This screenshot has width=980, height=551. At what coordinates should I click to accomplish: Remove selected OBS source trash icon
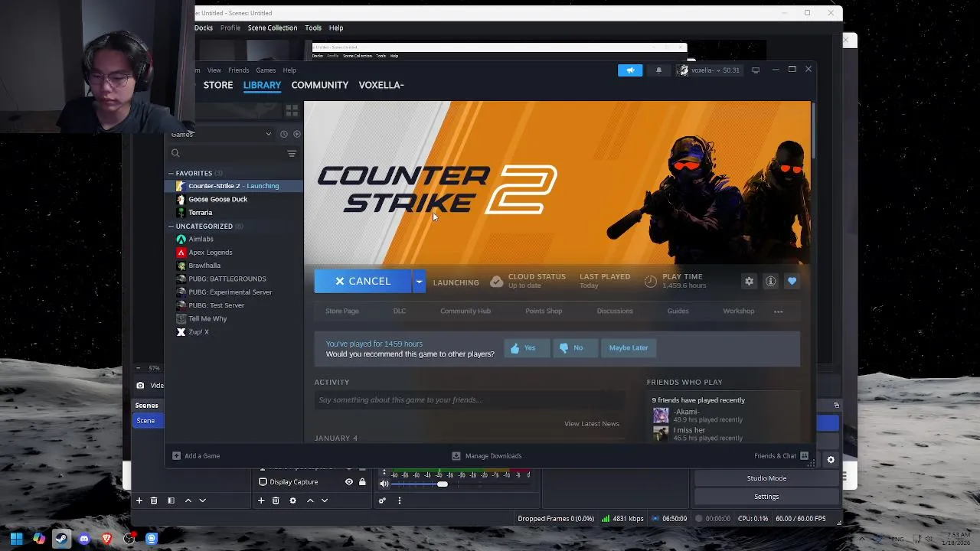pos(276,500)
